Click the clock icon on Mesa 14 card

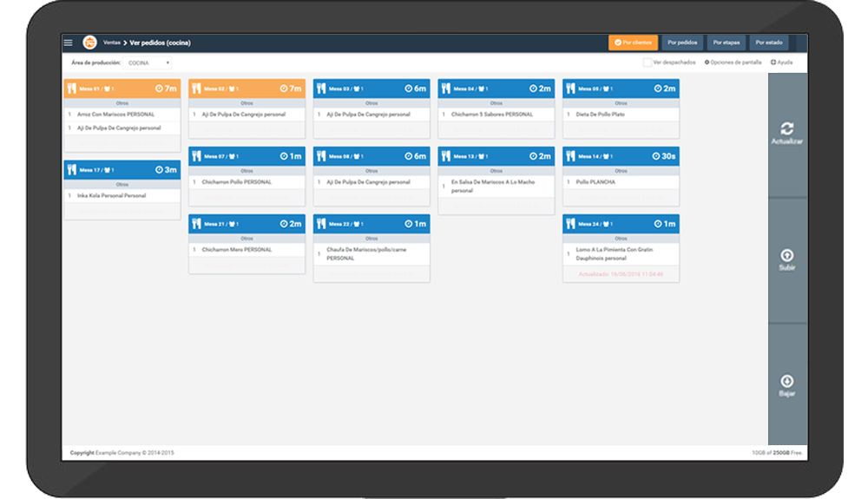pyautogui.click(x=656, y=156)
